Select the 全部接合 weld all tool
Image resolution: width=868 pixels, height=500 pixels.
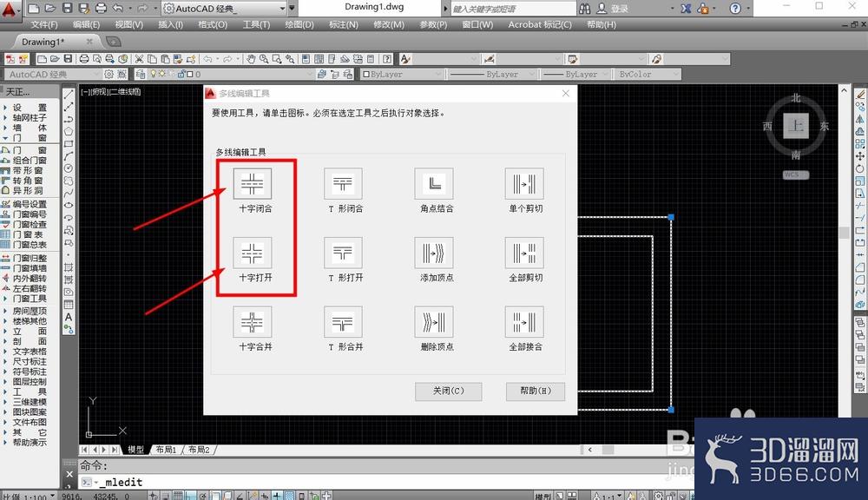524,322
